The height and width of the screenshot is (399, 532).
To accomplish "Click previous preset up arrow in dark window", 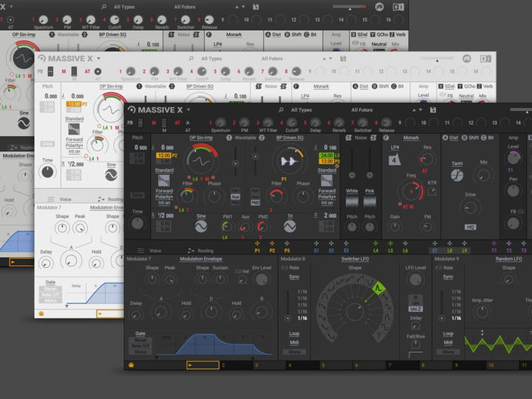I will pos(413,110).
